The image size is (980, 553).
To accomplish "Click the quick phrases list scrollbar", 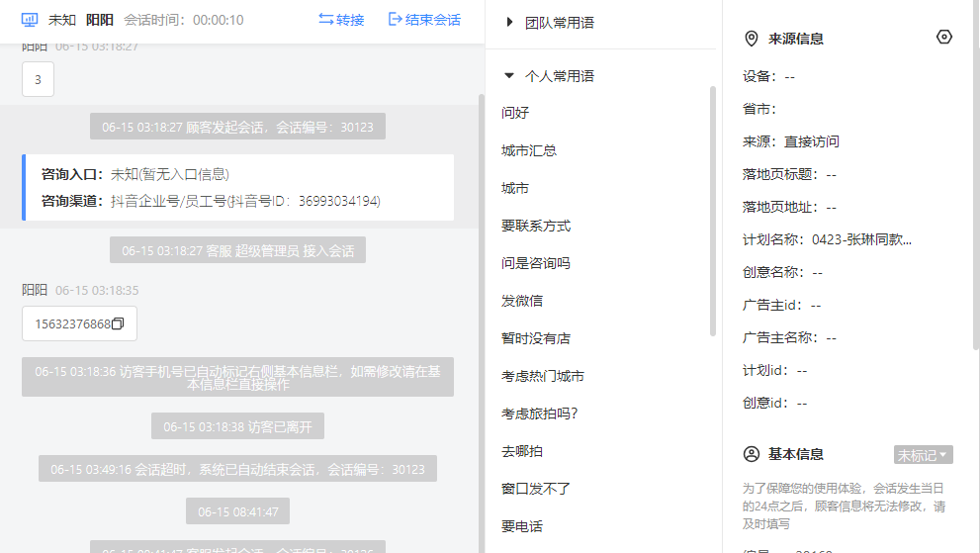I will [712, 211].
